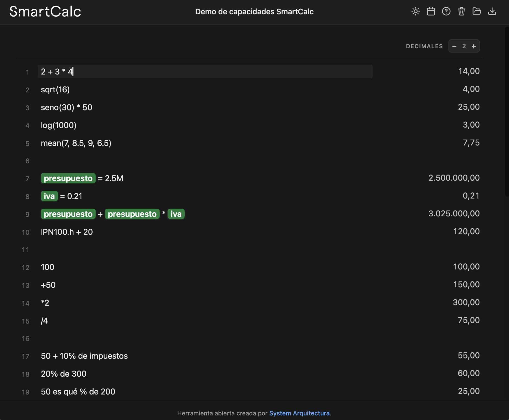Click result 150,00
509x420 pixels.
click(466, 285)
